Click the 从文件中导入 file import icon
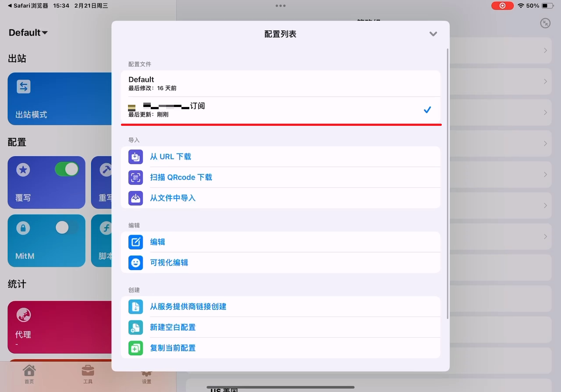The width and height of the screenshot is (561, 392). (x=135, y=198)
